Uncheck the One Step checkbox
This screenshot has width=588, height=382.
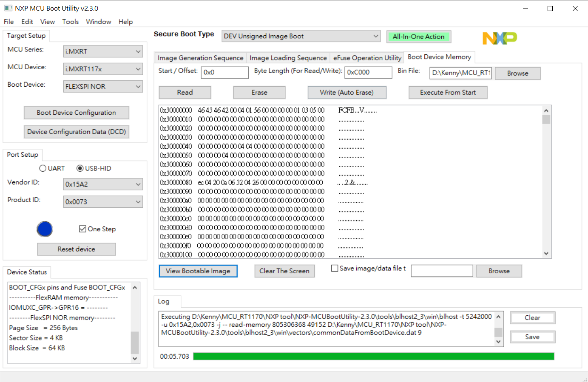(x=83, y=229)
